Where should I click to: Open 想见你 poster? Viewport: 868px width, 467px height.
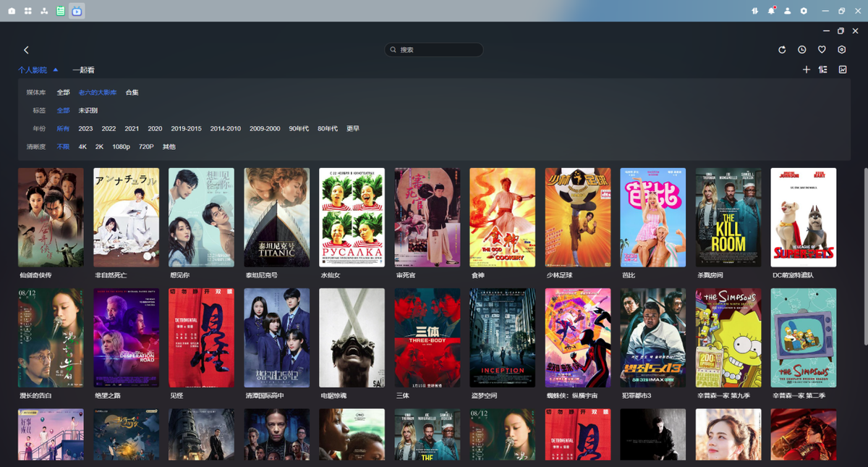click(x=202, y=217)
